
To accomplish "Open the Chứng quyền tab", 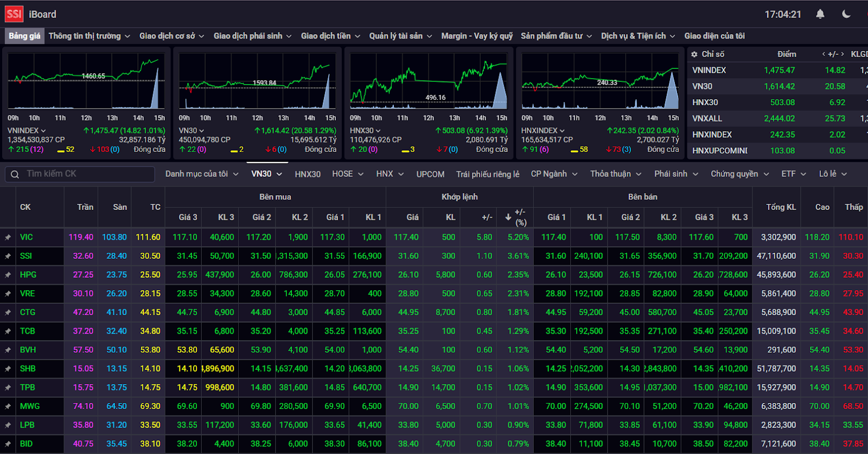I will point(740,174).
